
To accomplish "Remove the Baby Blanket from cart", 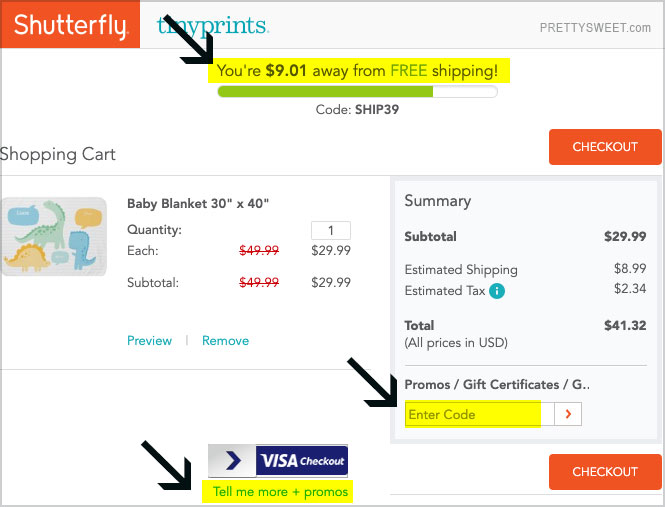I will pyautogui.click(x=225, y=341).
